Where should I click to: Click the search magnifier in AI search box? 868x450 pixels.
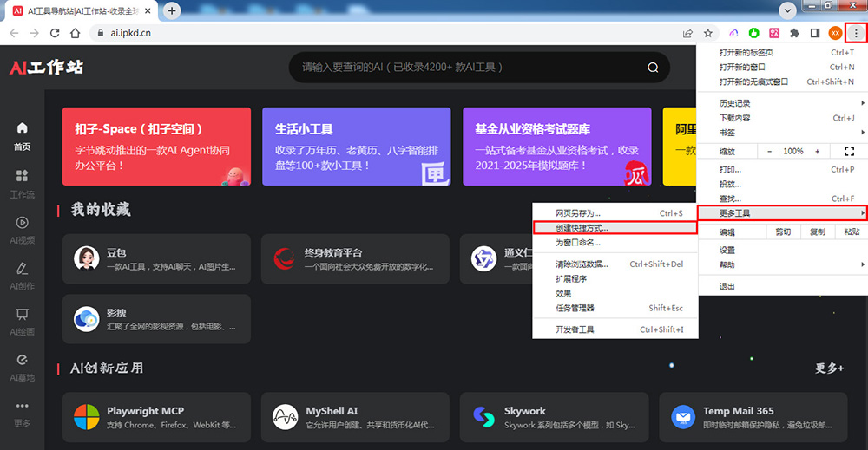(654, 68)
